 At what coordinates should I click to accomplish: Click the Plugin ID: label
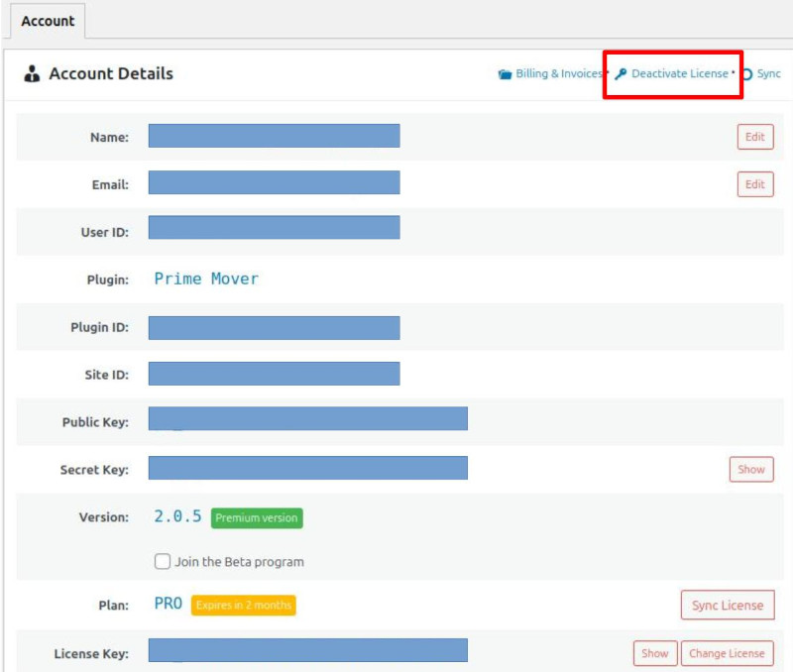point(100,328)
